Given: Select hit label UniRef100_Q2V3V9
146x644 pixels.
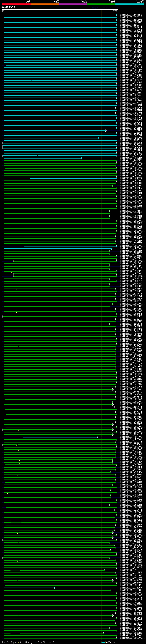Looking at the screenshot, I should coord(131,77).
